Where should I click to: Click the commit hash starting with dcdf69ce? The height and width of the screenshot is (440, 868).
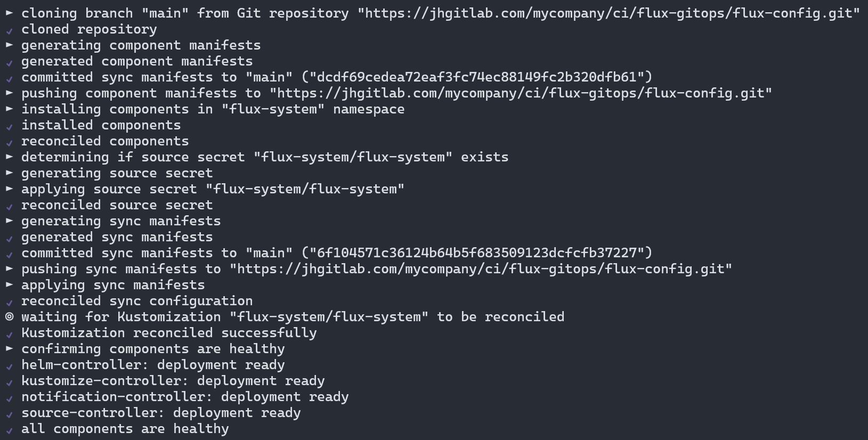coord(477,77)
